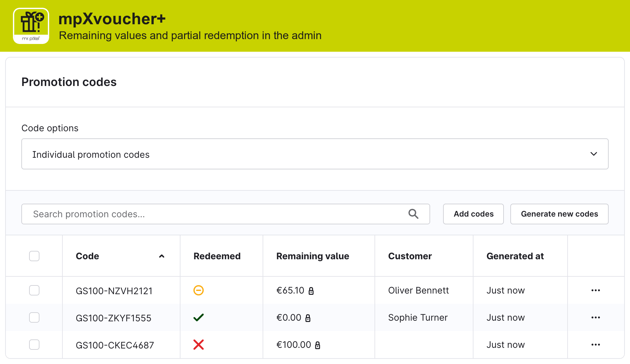Click the €0.00 remaining value
The image size is (630, 364).
coord(289,317)
